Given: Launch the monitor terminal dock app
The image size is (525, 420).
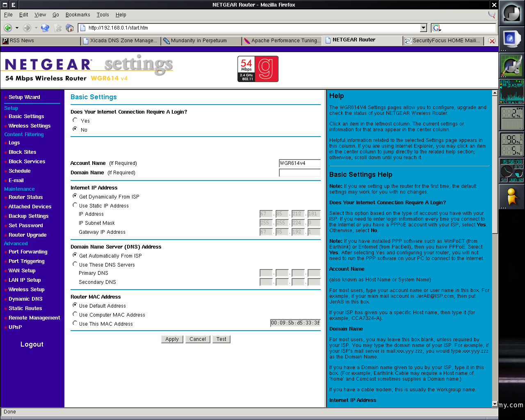Looking at the screenshot, I should [x=511, y=40].
